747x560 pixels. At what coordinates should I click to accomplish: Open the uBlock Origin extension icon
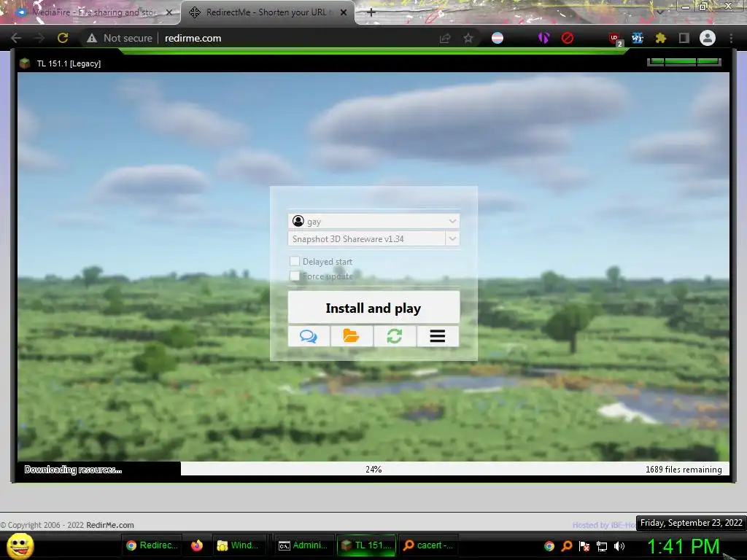coord(614,38)
